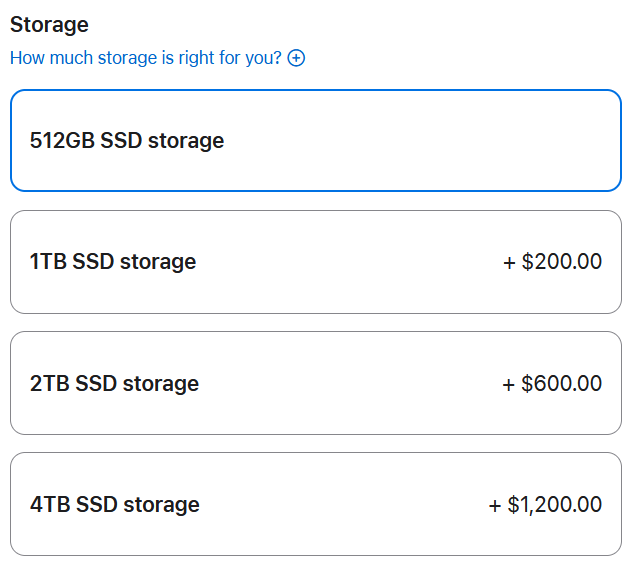Click the "1TB SSD storage" label text

pyautogui.click(x=113, y=262)
